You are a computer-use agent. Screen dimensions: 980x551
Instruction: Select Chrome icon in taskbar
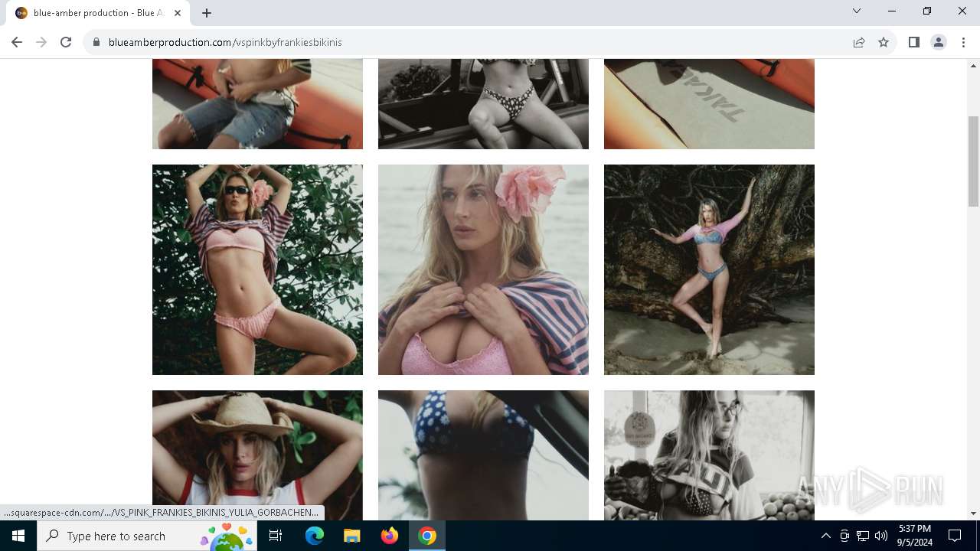427,536
